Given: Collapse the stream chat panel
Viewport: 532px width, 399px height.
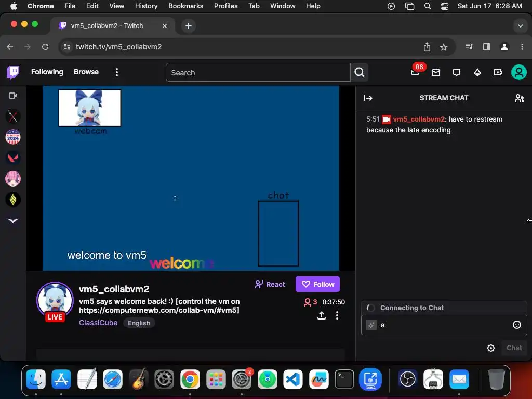Looking at the screenshot, I should click(368, 98).
